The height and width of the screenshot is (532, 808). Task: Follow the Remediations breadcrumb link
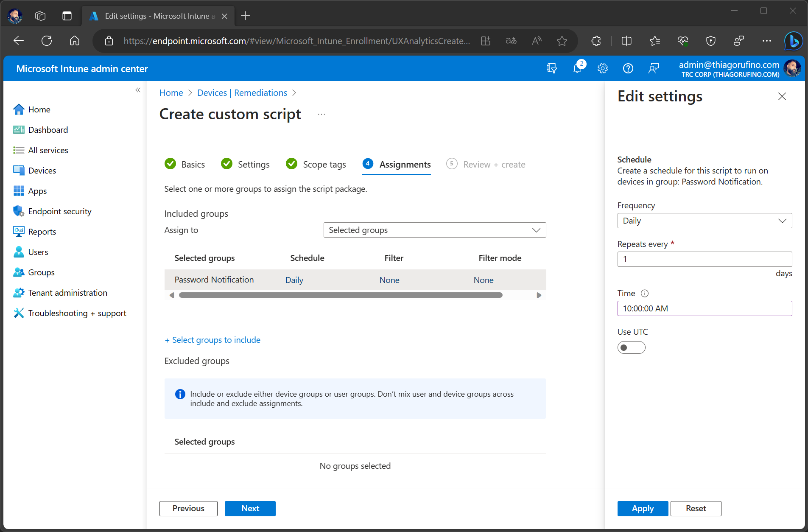(260, 93)
